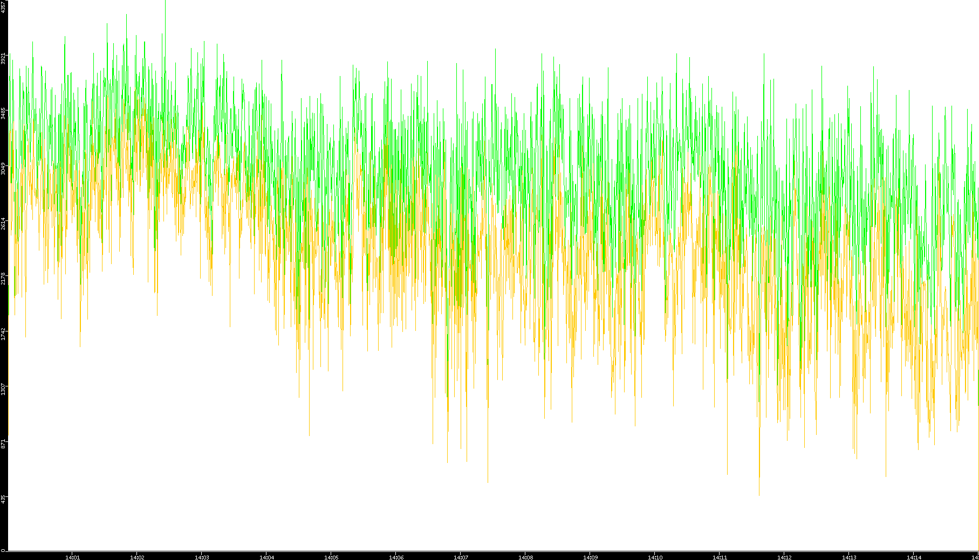
Task: Click the 14:10 time axis label
Action: coord(655,557)
